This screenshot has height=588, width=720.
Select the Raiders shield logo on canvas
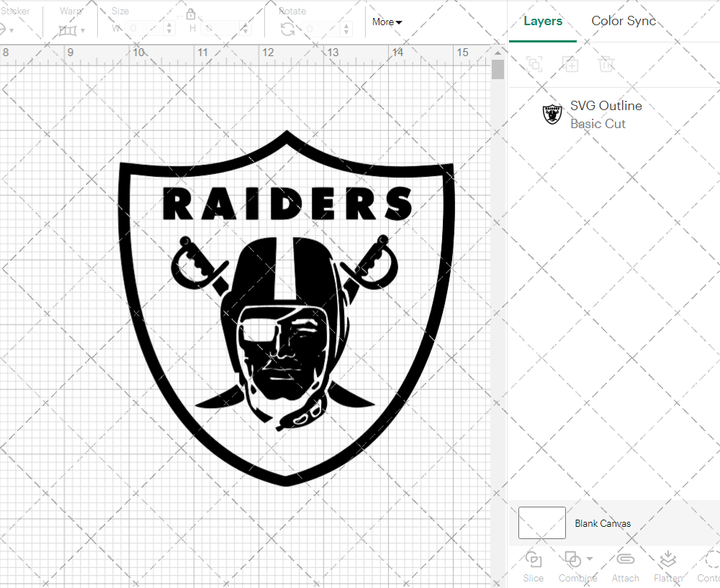[287, 308]
